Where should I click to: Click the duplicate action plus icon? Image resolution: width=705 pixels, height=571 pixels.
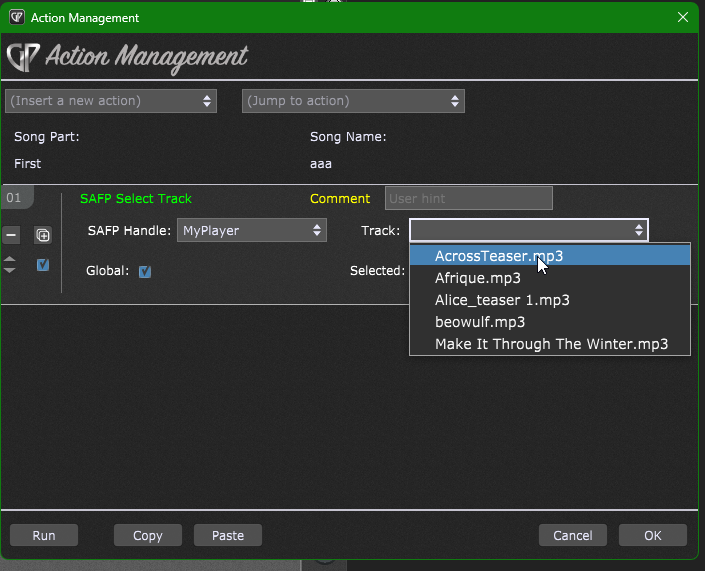[43, 235]
